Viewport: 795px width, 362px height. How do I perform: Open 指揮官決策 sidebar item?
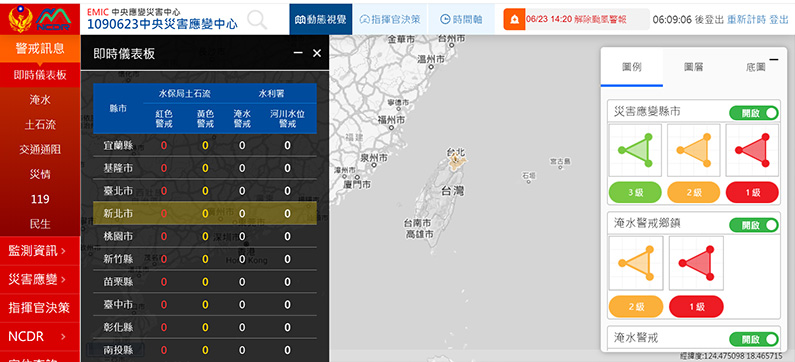(x=40, y=308)
